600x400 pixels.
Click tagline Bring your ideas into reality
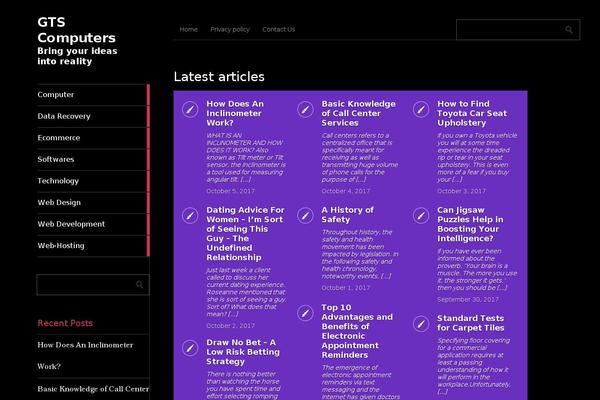77,56
